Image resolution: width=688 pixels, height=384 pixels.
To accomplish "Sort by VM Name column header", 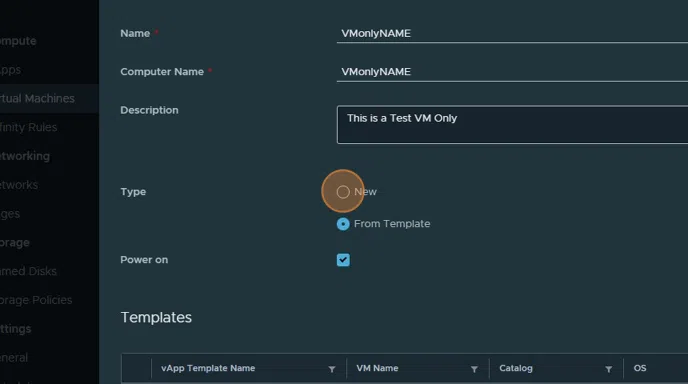I will pos(377,368).
